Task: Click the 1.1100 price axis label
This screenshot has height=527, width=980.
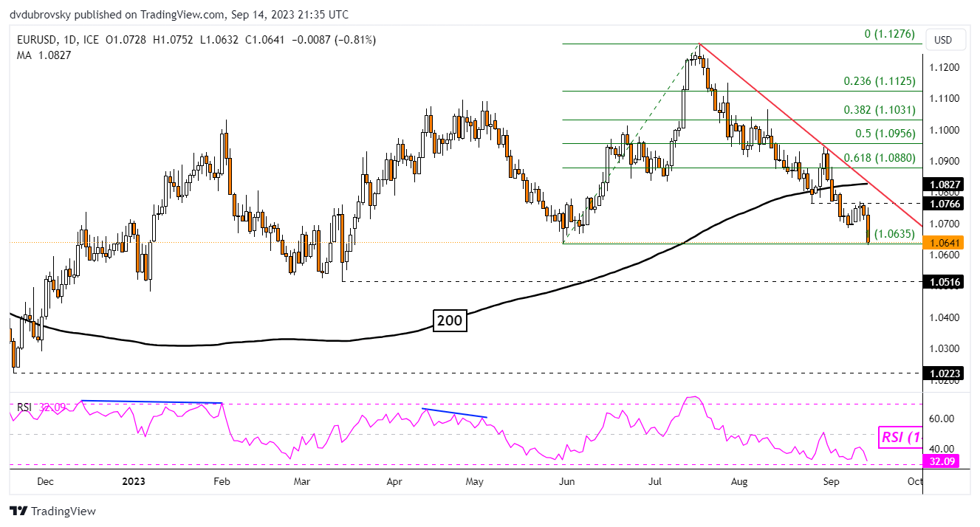Action: (x=944, y=98)
